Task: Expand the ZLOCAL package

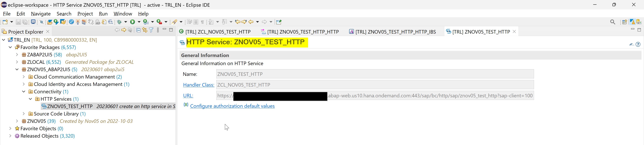Action: pyautogui.click(x=17, y=62)
